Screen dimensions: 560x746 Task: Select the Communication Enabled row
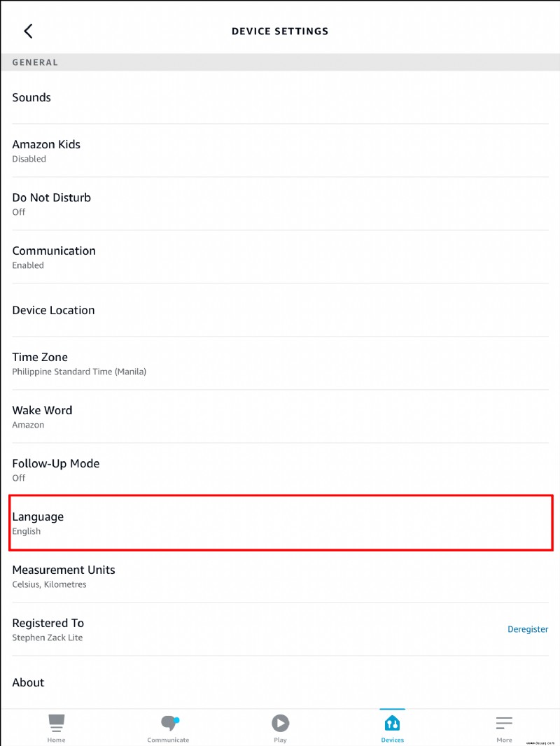tap(280, 258)
